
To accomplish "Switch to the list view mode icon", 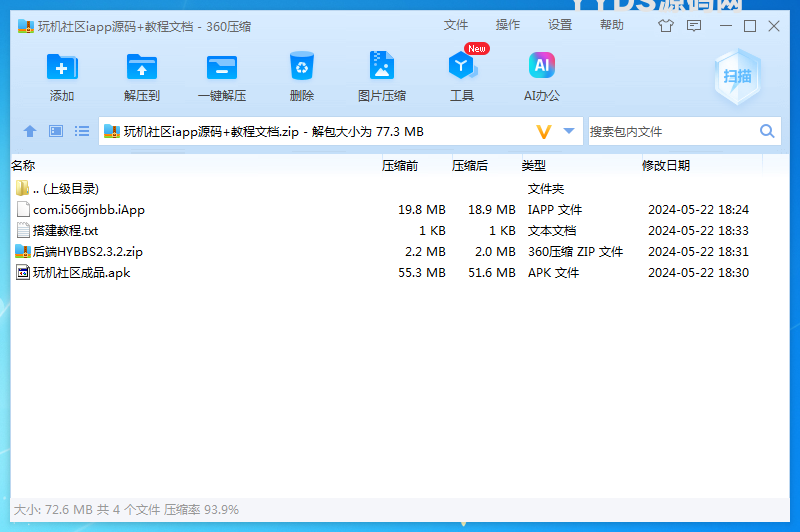I will tap(82, 131).
